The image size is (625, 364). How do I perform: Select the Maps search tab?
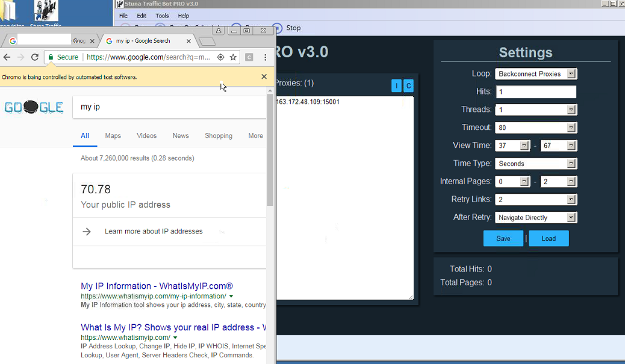tap(113, 136)
